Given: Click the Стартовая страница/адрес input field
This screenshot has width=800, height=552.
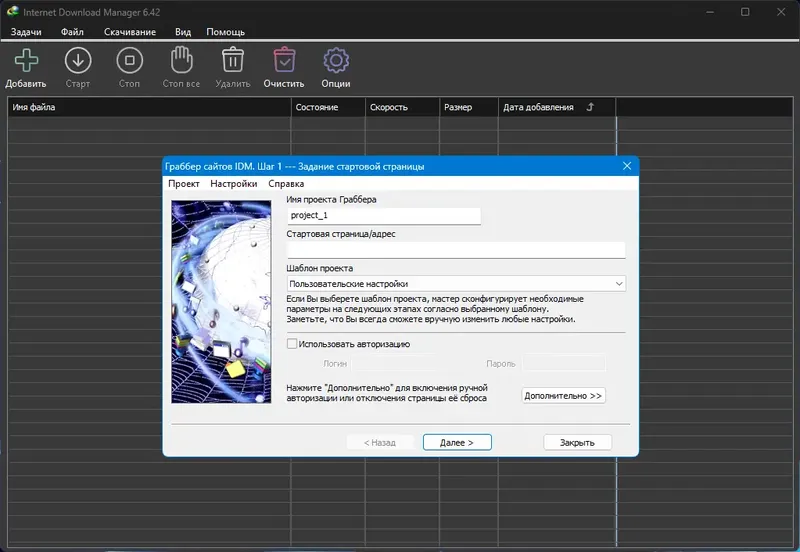Looking at the screenshot, I should (455, 250).
